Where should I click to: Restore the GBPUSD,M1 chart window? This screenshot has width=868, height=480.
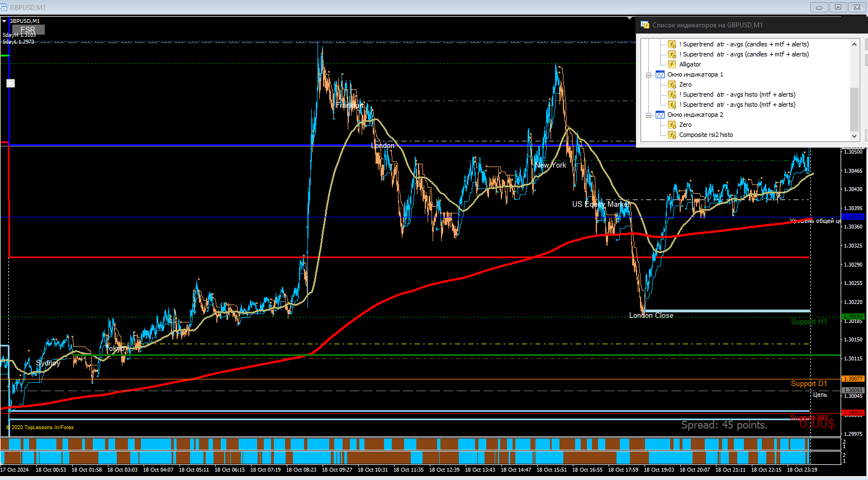pos(838,7)
